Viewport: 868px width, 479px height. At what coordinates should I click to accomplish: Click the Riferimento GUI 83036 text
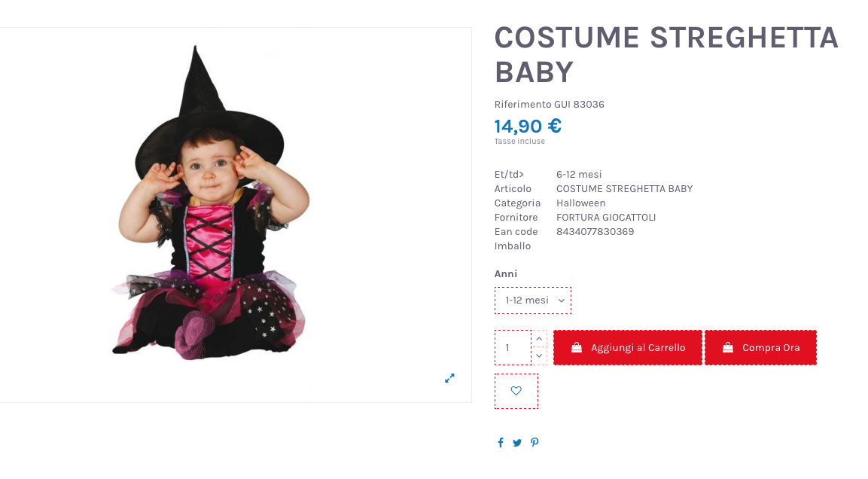pyautogui.click(x=549, y=105)
